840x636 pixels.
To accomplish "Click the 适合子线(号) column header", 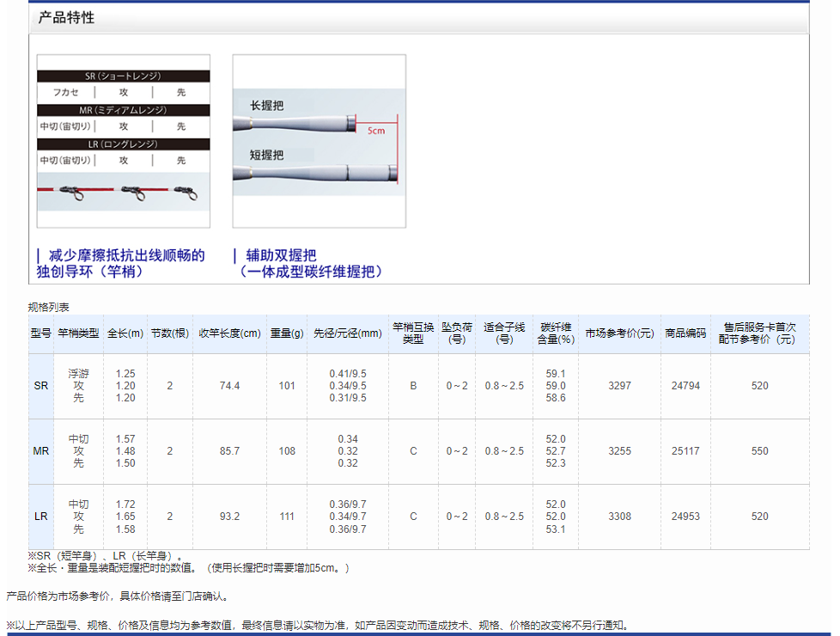I will coord(504,333).
